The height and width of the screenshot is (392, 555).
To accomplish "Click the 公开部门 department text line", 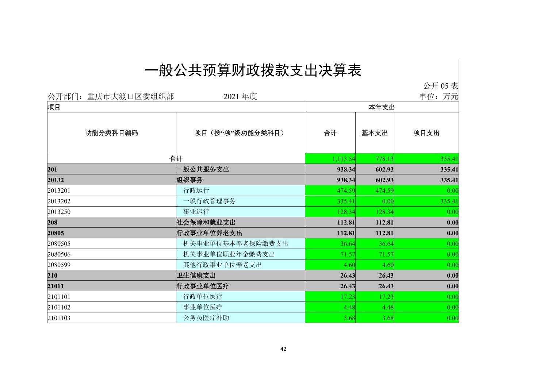I will coord(111,96).
